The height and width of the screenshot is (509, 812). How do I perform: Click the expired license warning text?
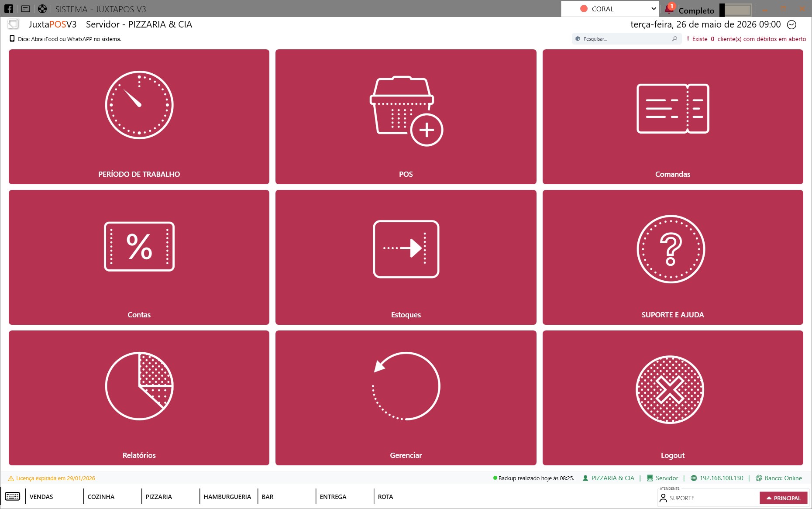pyautogui.click(x=55, y=478)
